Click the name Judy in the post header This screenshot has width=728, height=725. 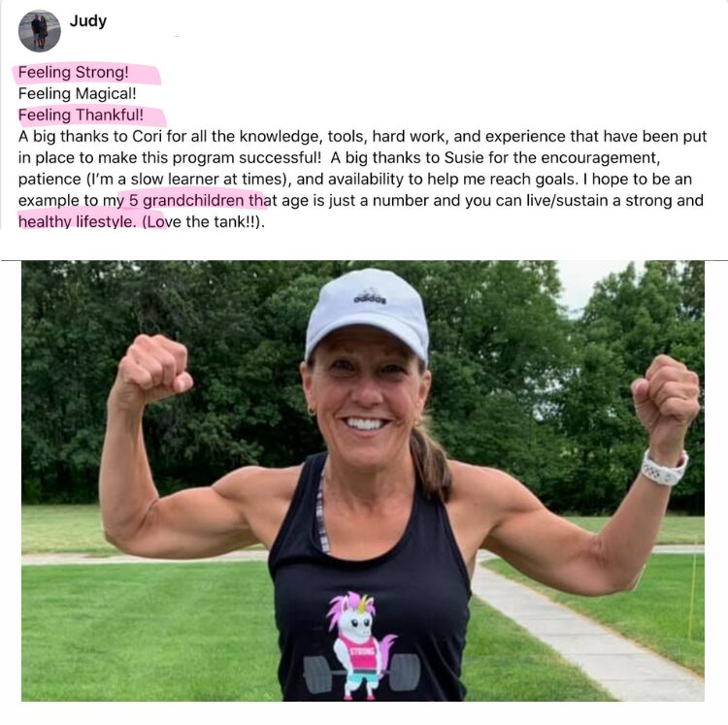click(x=87, y=21)
